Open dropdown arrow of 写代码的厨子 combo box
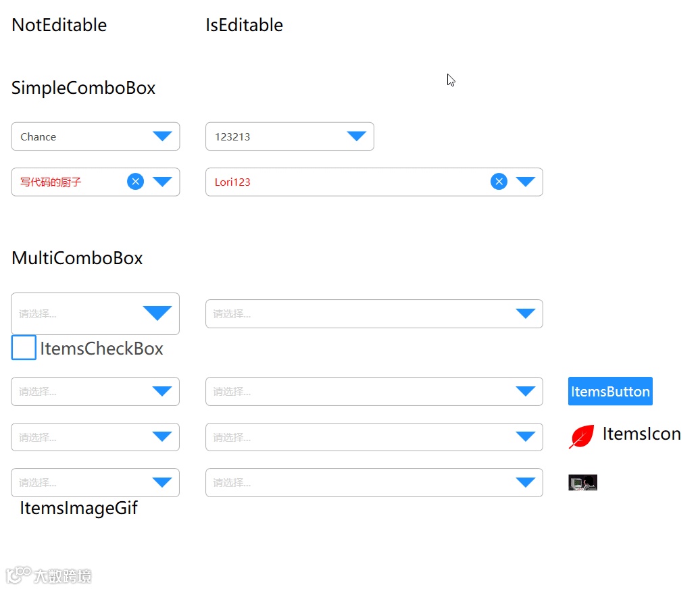Screen dimensions: 700x589 click(x=162, y=182)
